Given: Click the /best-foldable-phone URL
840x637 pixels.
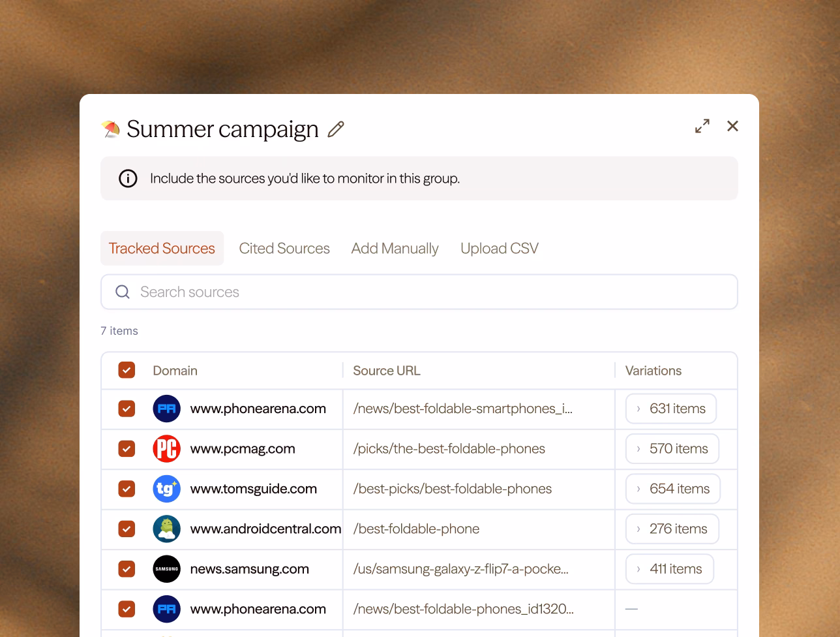Looking at the screenshot, I should pos(416,529).
